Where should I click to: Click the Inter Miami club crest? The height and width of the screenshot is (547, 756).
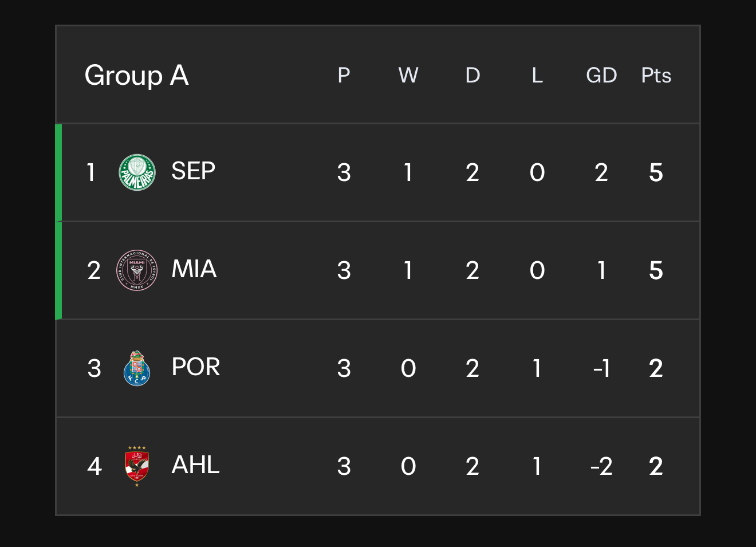point(137,270)
